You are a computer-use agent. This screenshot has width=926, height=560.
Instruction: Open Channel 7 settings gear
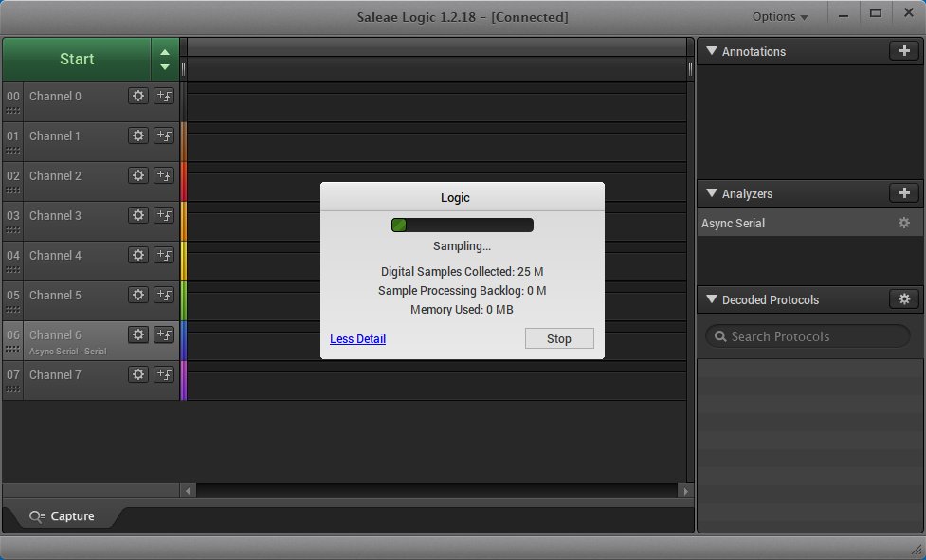[138, 374]
